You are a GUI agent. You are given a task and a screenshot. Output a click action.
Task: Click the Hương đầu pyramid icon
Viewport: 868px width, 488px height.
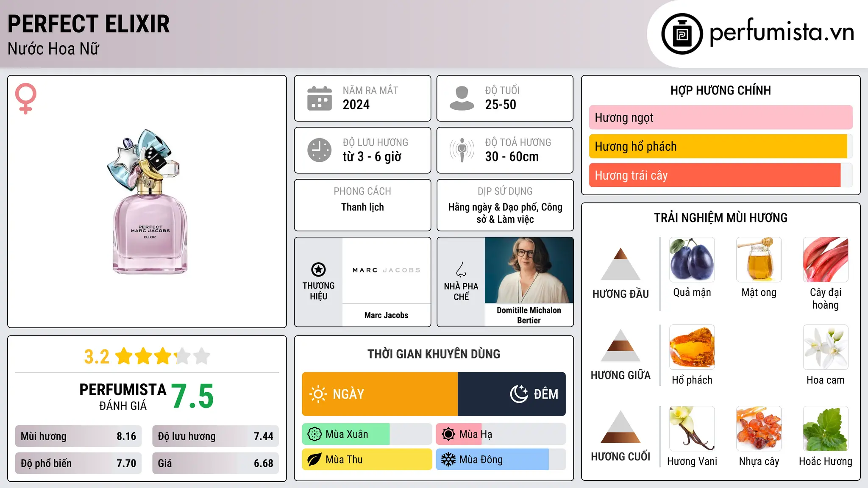(x=620, y=264)
